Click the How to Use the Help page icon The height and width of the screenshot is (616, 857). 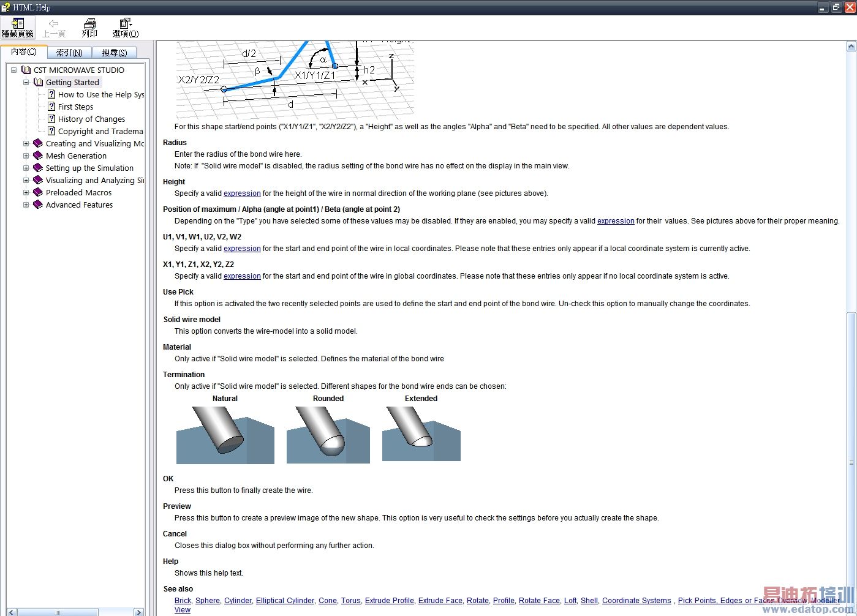click(51, 94)
